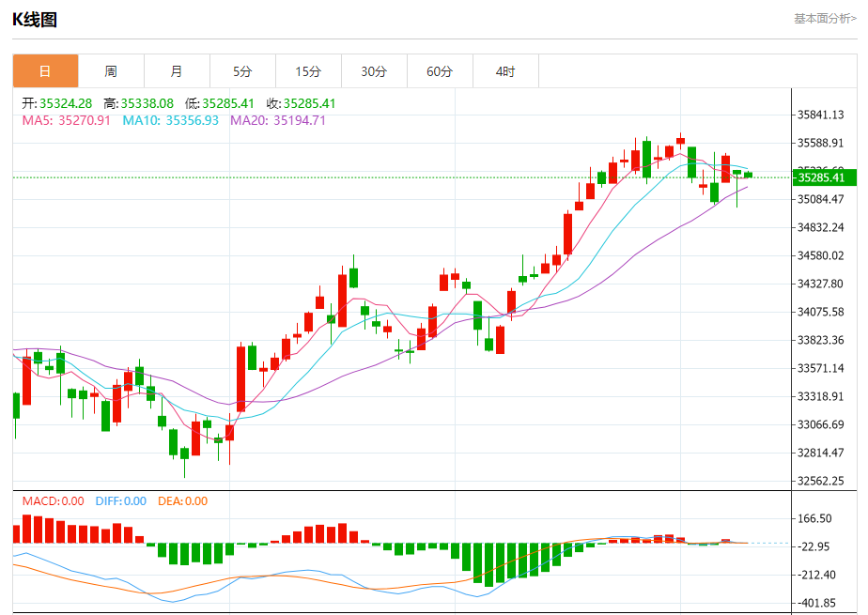868x615 pixels.
Task: Click the current price label 35285.41 on axis
Action: [x=824, y=177]
